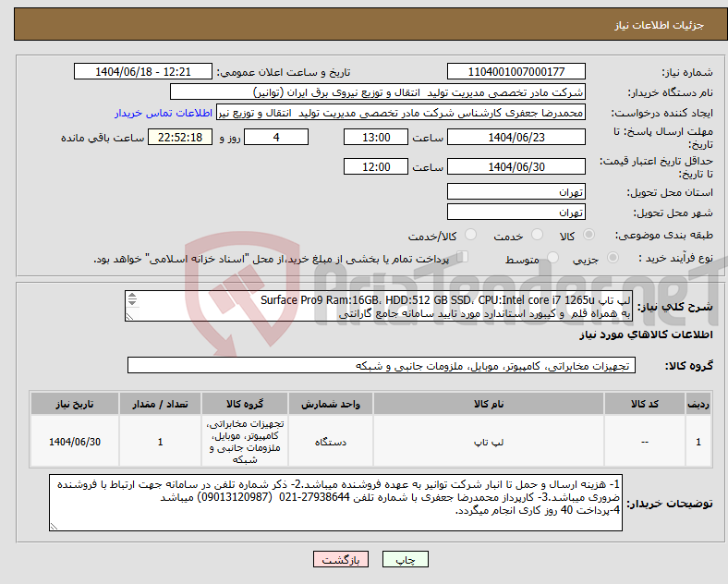728x584 pixels.
Task: Click the تعداد / مقدار column header
Action: [160, 404]
